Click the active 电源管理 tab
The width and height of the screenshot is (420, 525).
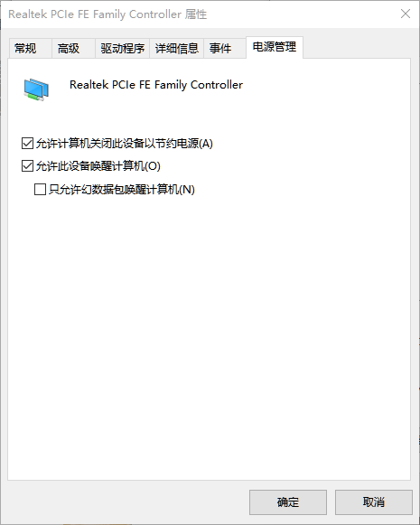275,47
